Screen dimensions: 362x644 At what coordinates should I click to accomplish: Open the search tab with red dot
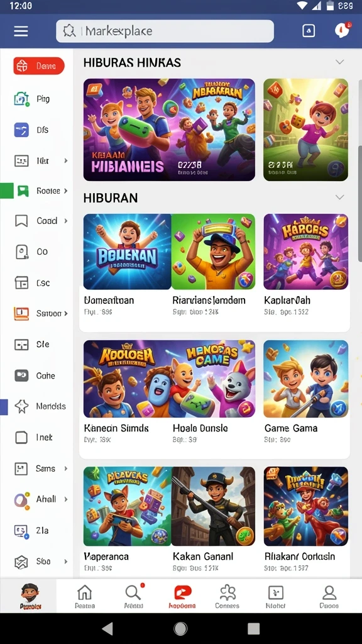click(x=134, y=596)
